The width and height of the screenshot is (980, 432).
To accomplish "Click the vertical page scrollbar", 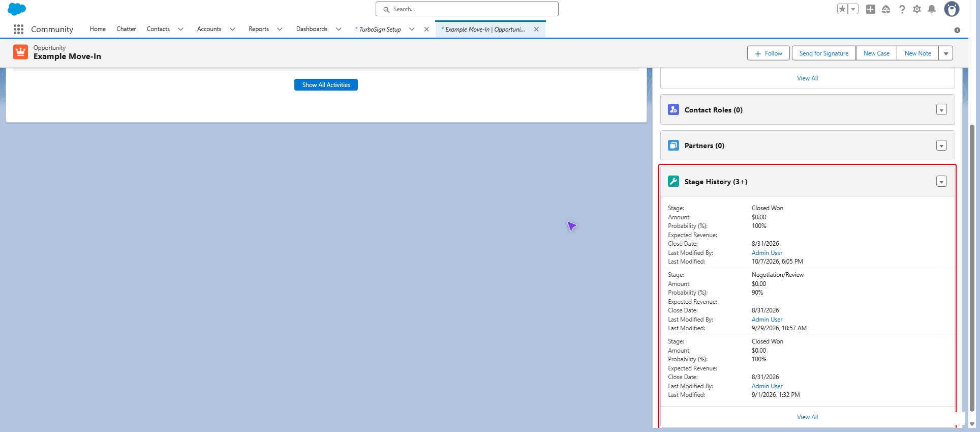I will (972, 267).
